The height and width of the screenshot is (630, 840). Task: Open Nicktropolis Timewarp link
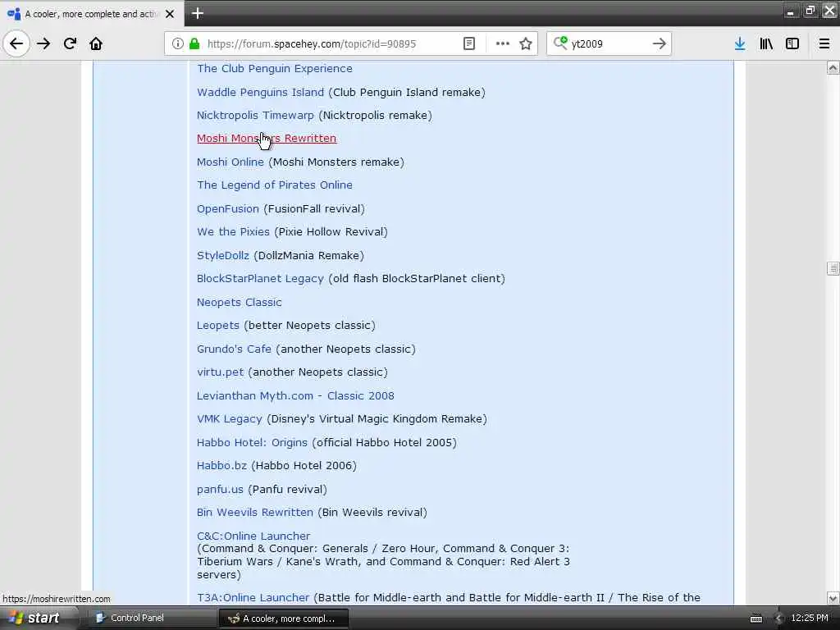255,115
